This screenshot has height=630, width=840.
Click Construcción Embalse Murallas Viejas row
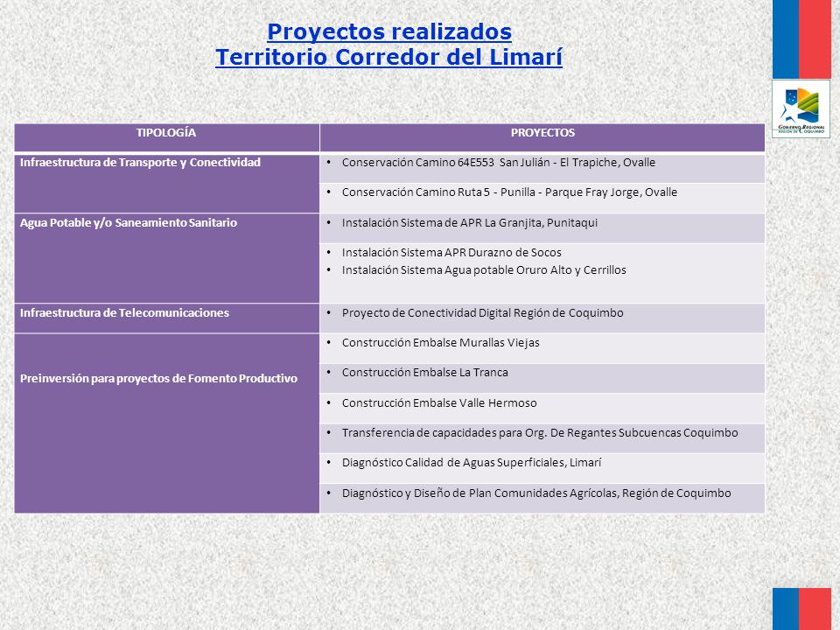542,348
